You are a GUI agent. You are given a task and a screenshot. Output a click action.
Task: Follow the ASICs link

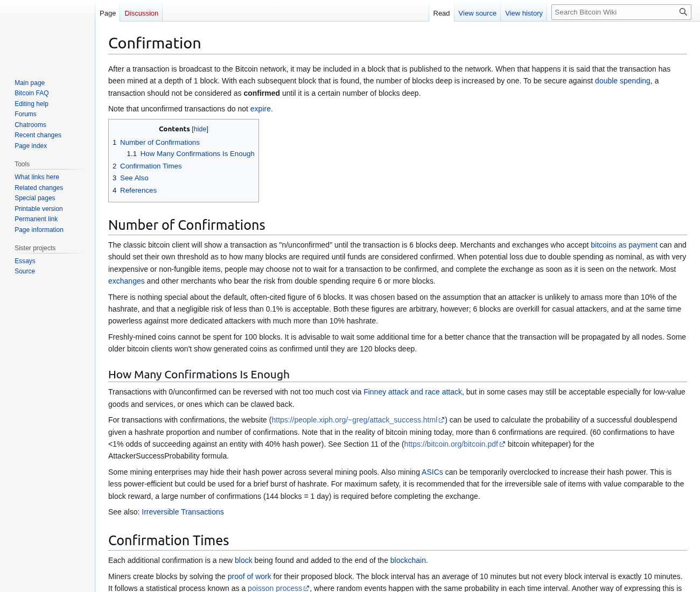[432, 472]
